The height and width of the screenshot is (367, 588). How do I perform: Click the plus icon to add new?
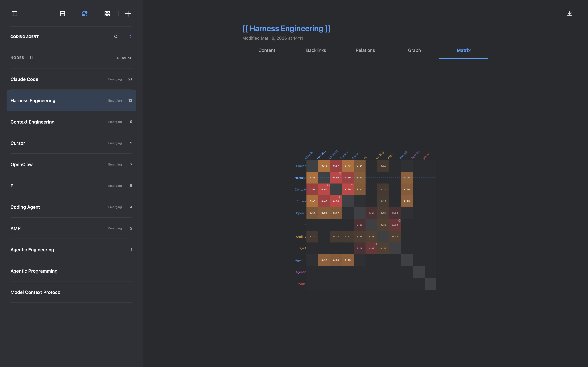point(128,14)
